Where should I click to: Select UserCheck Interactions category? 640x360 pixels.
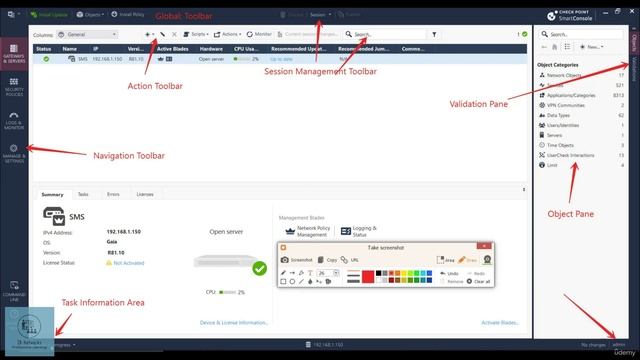pos(581,155)
